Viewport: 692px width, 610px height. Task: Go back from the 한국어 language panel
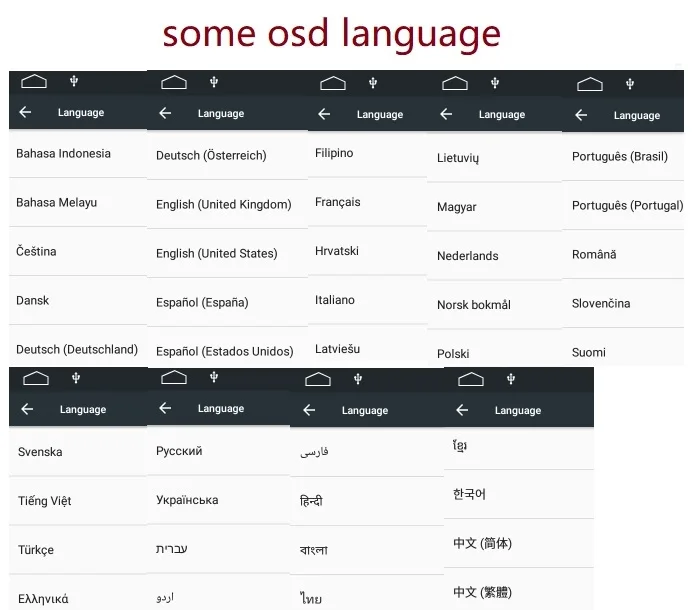point(462,410)
